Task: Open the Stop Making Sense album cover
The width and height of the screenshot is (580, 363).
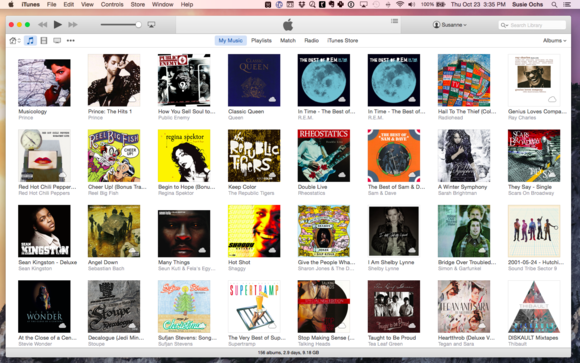Action: point(324,307)
